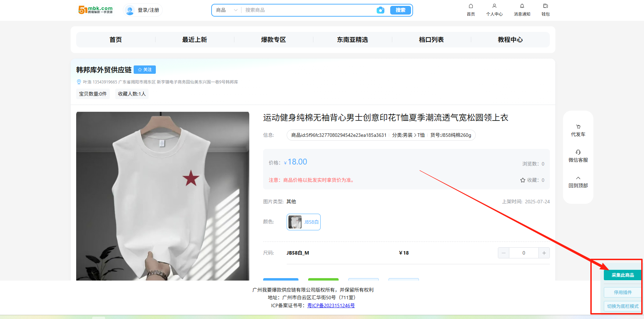Click the product title 运动健身纯棉无袖背心
Viewport: 644px width, 319px height.
tap(386, 118)
